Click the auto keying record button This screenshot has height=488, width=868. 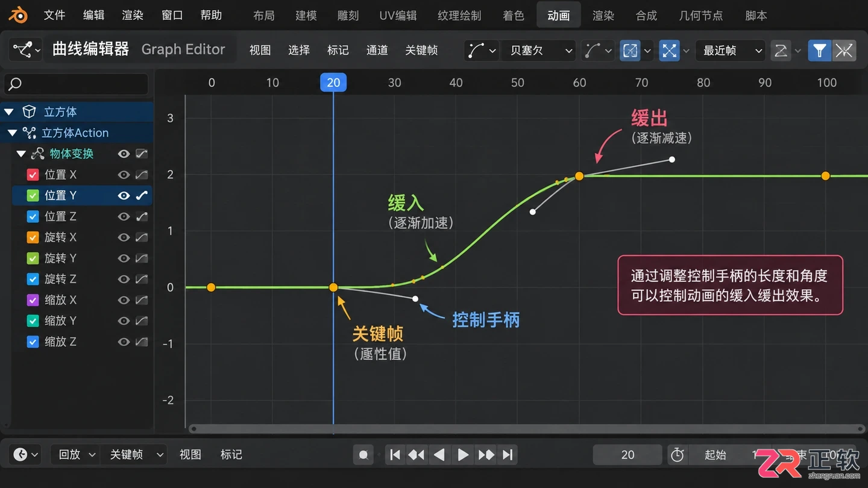click(363, 455)
